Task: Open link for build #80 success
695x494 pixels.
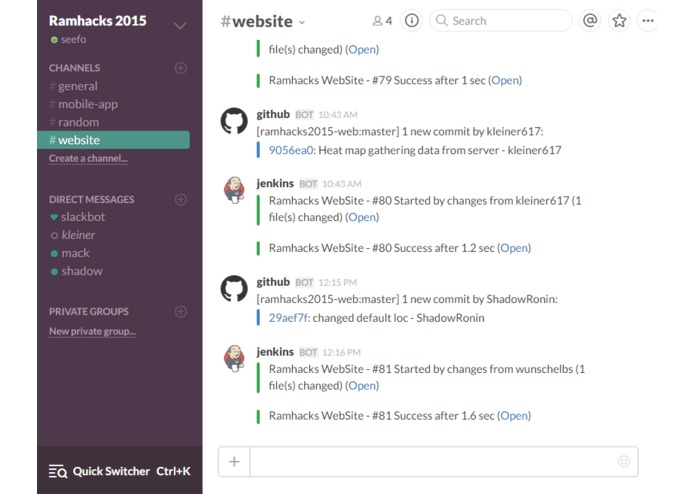Action: [514, 248]
